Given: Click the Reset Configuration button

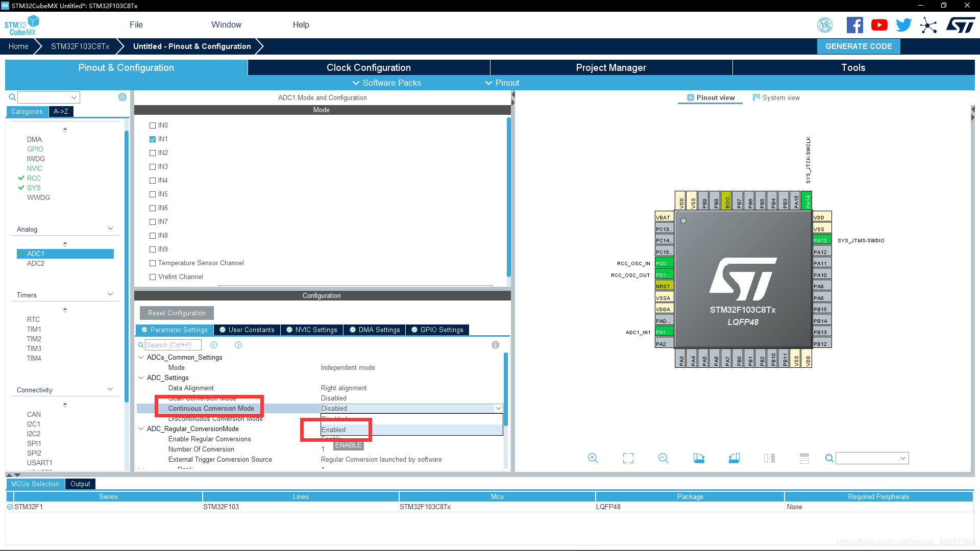Looking at the screenshot, I should (176, 313).
